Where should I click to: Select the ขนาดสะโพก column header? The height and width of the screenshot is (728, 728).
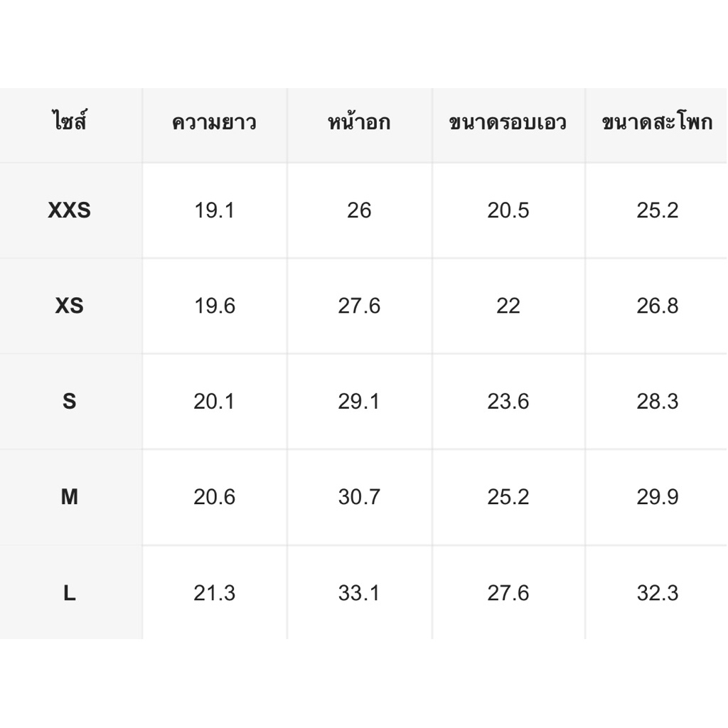(x=657, y=123)
